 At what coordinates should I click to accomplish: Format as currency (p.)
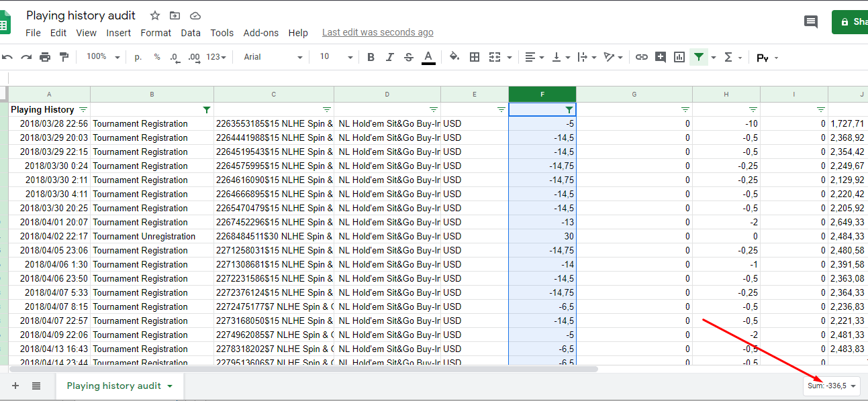(138, 57)
